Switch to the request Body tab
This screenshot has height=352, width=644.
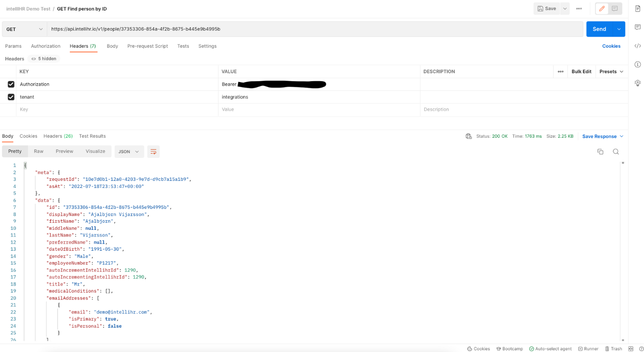112,46
